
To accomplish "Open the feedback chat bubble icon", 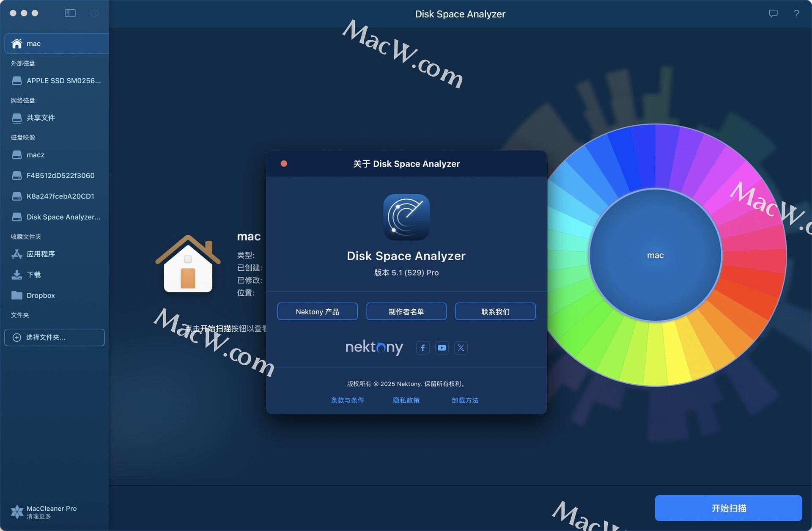I will pos(773,14).
